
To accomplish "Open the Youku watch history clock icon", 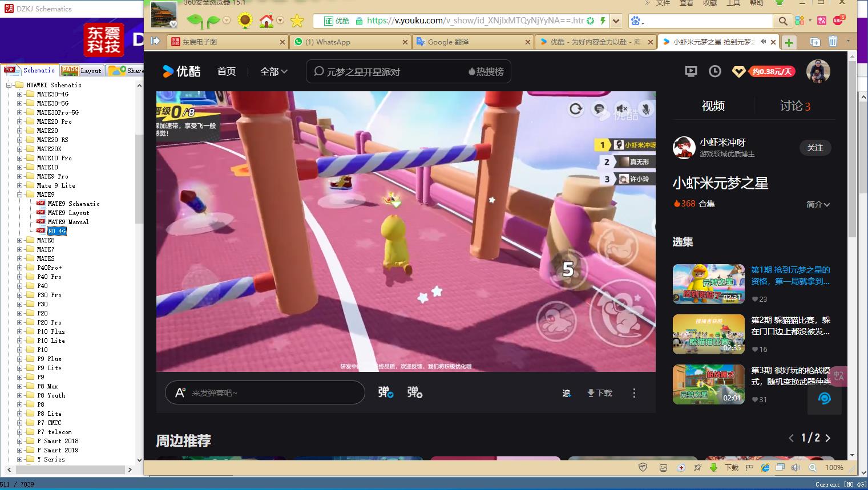I will pyautogui.click(x=714, y=71).
